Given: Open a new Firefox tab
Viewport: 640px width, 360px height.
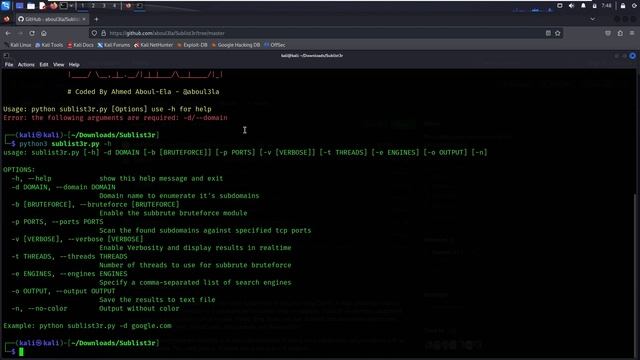Looking at the screenshot, I should pyautogui.click(x=96, y=19).
